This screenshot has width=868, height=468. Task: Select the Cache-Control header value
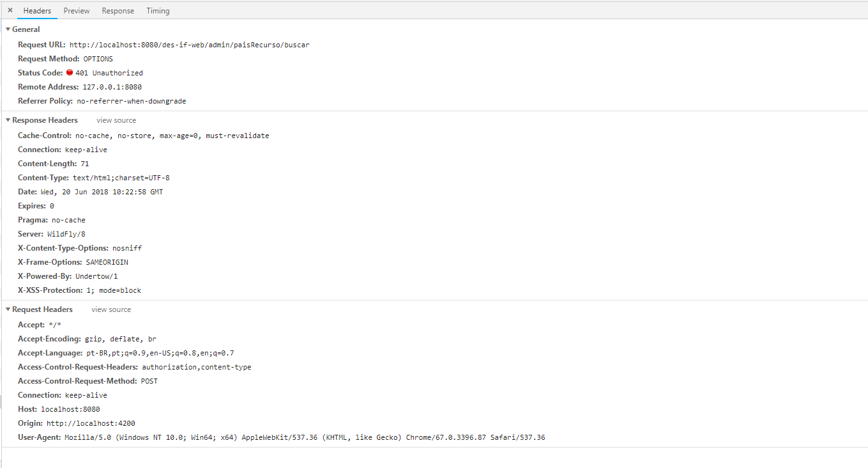coord(172,136)
